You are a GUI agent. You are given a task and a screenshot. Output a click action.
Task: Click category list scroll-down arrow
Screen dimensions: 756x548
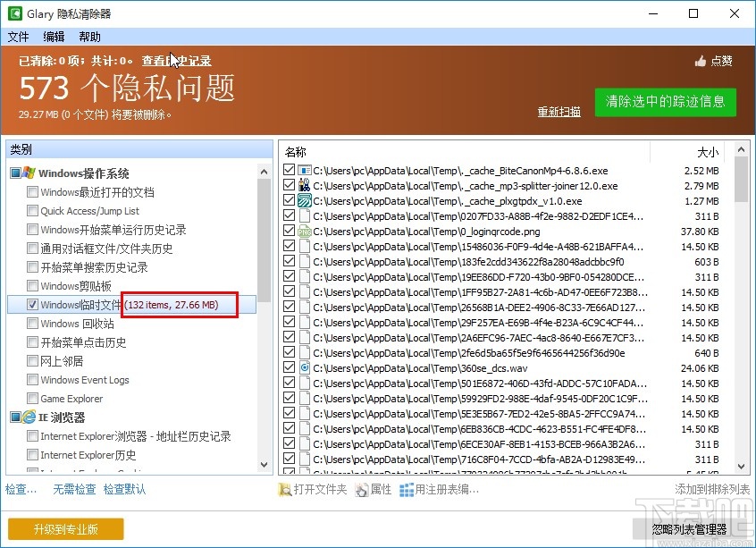[x=264, y=465]
